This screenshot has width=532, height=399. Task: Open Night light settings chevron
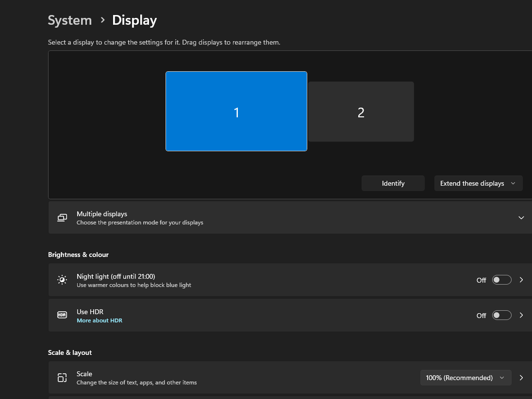(x=521, y=280)
